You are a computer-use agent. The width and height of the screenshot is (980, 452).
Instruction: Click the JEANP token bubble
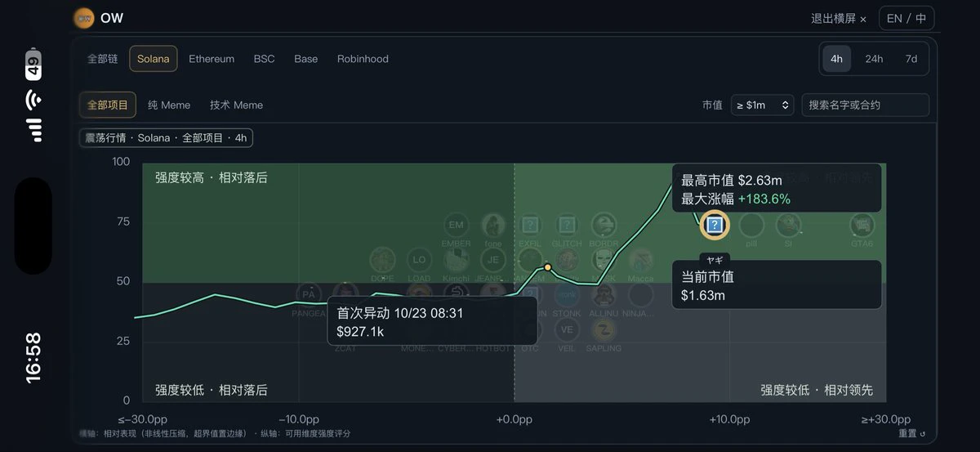[492, 260]
